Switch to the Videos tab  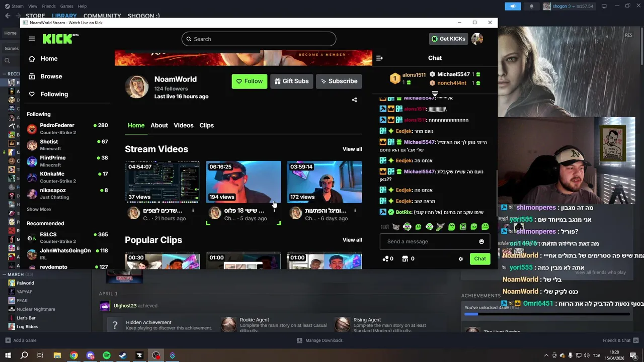[184, 125]
